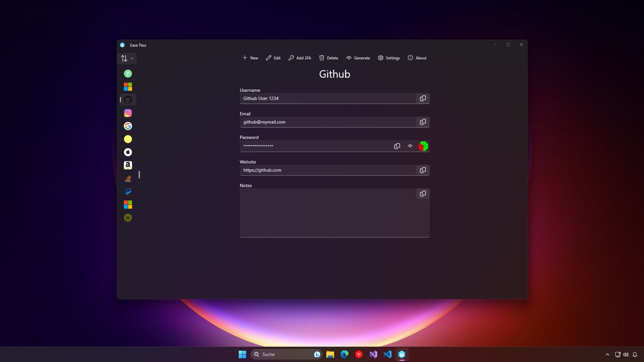Screen dimensions: 644x362
Task: Launch Visual Studio from taskbar
Action: 373,354
